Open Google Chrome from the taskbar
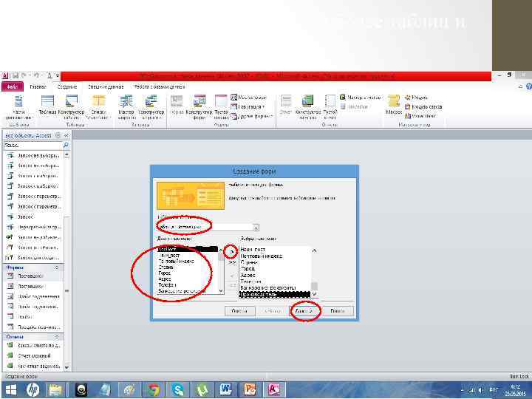Image resolution: width=532 pixels, height=399 pixels. (x=154, y=389)
